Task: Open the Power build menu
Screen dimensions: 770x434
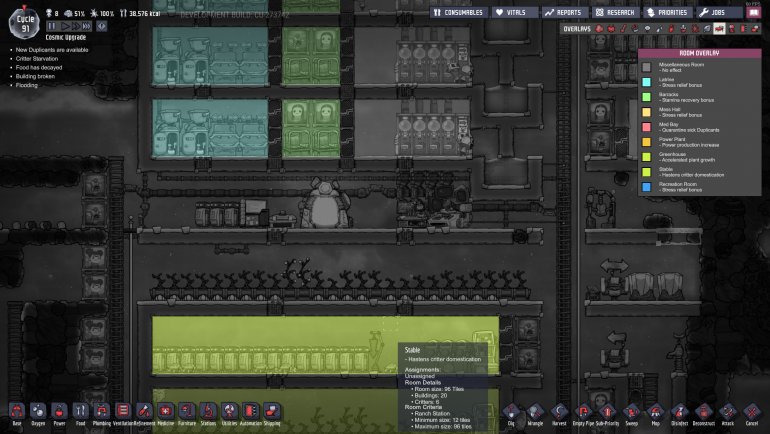Action: pyautogui.click(x=59, y=410)
